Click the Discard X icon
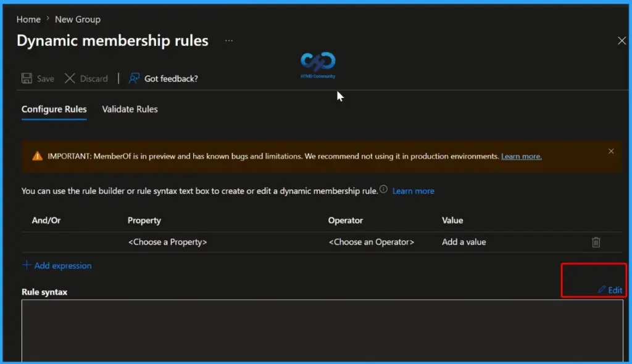This screenshot has height=364, width=632. click(x=70, y=78)
